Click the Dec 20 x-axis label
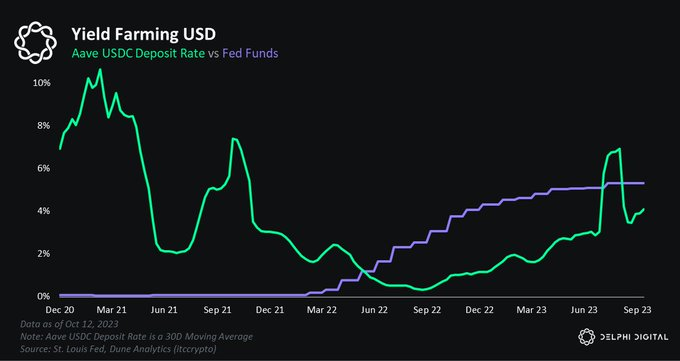This screenshot has height=361, width=680. point(60,310)
